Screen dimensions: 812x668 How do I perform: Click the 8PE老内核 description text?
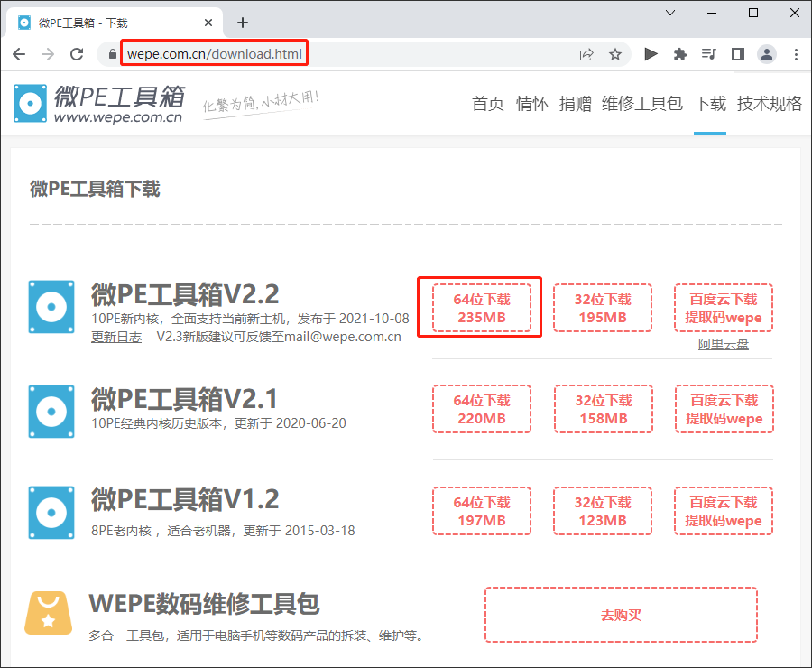tap(223, 531)
